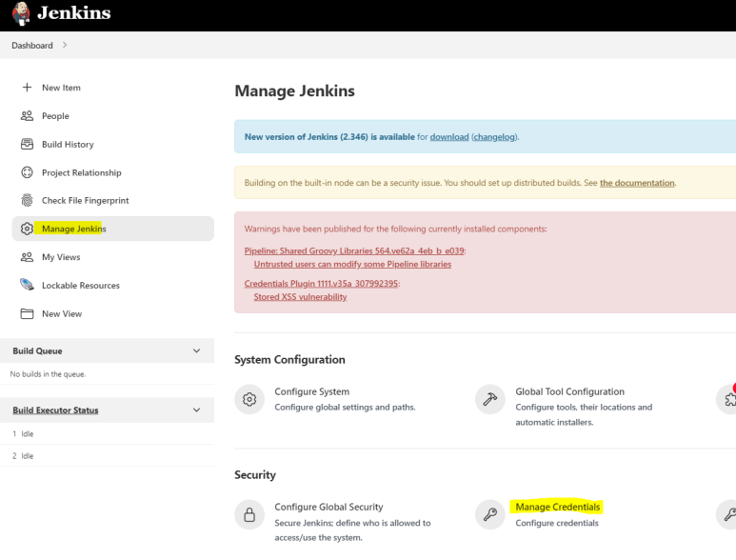Follow the download link for the new Jenkins version
Screen dimensions: 736x560
point(449,136)
